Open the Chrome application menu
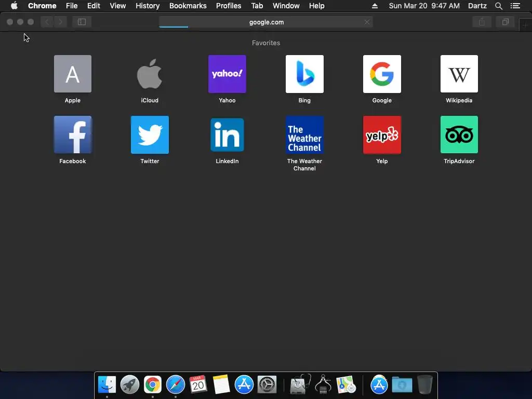532x399 pixels. click(42, 6)
